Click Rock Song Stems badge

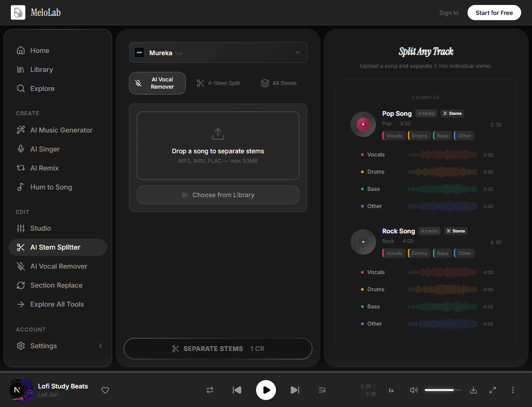pyautogui.click(x=456, y=231)
